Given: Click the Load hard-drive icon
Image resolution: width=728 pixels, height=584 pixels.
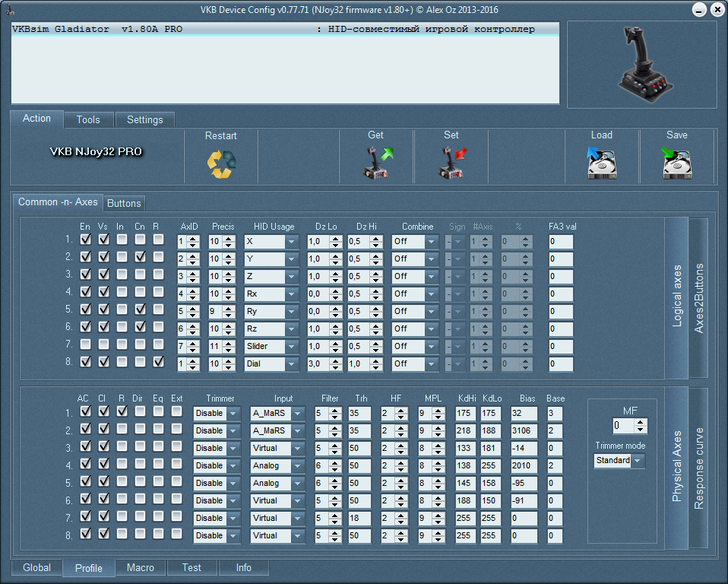Looking at the screenshot, I should click(x=602, y=163).
